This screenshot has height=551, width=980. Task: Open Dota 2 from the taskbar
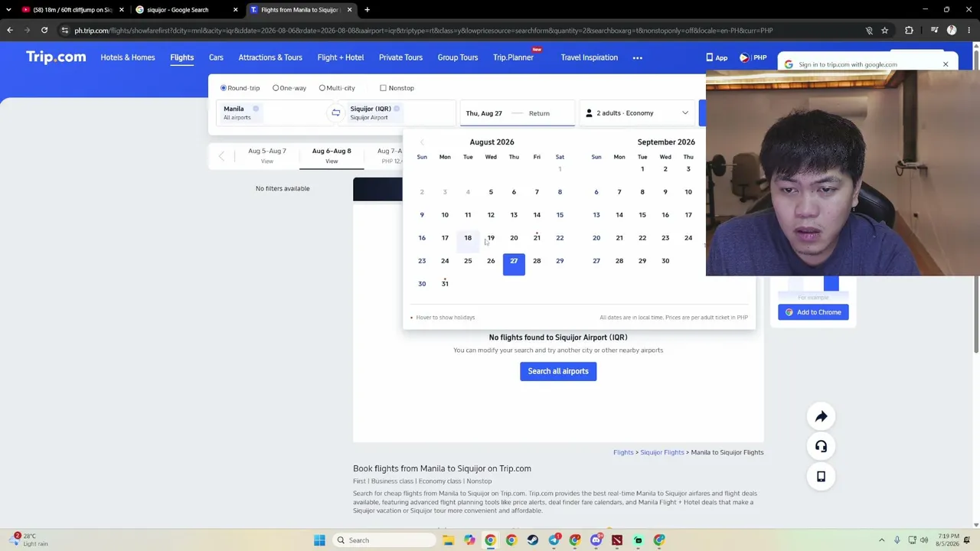pyautogui.click(x=617, y=540)
